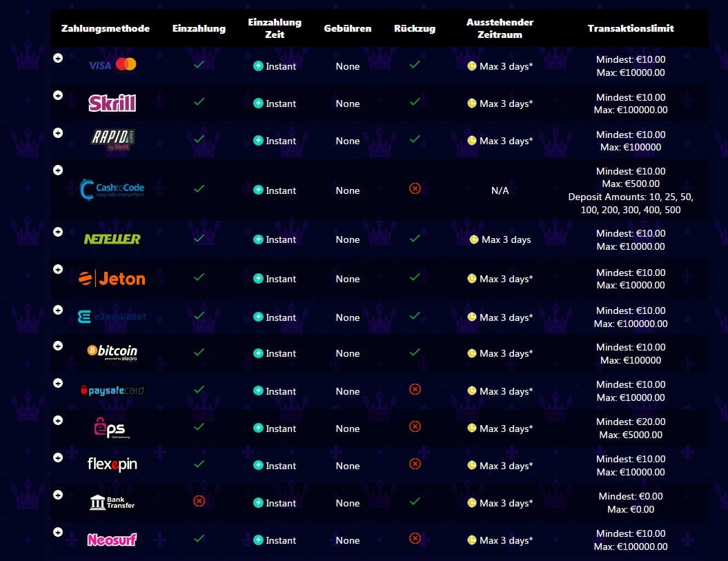Select the Skrill payment logo
Image resolution: width=728 pixels, height=561 pixels.
tap(112, 103)
